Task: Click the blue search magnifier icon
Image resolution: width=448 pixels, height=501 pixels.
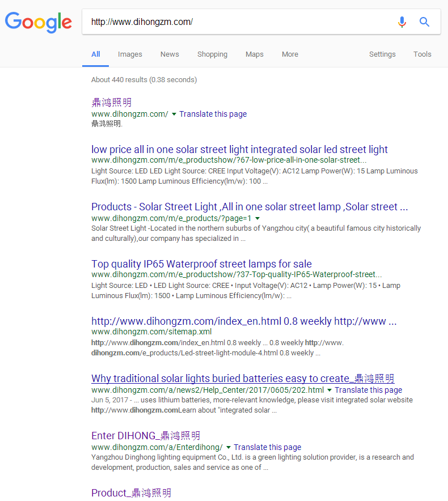Action: click(x=424, y=22)
